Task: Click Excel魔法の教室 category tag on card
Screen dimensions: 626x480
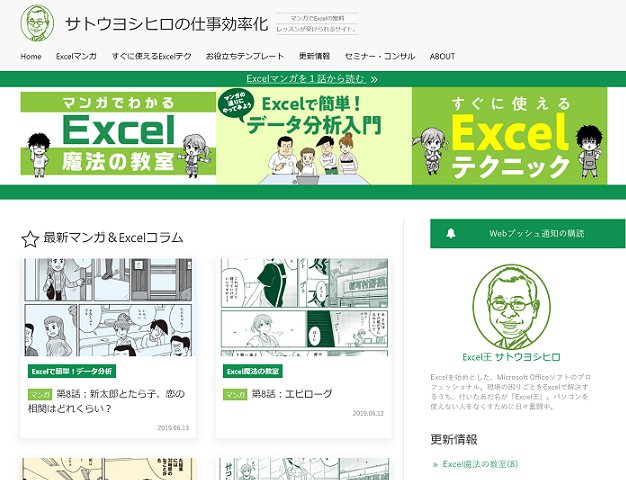Action: click(x=253, y=371)
